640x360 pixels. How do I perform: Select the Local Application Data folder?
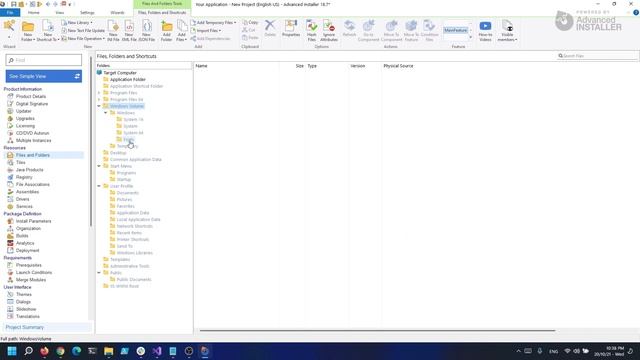[138, 220]
